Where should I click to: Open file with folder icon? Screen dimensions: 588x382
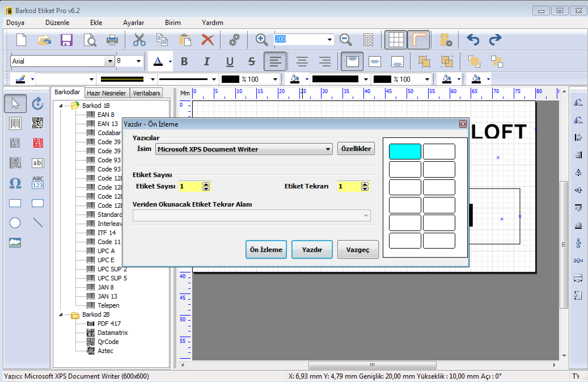(44, 40)
